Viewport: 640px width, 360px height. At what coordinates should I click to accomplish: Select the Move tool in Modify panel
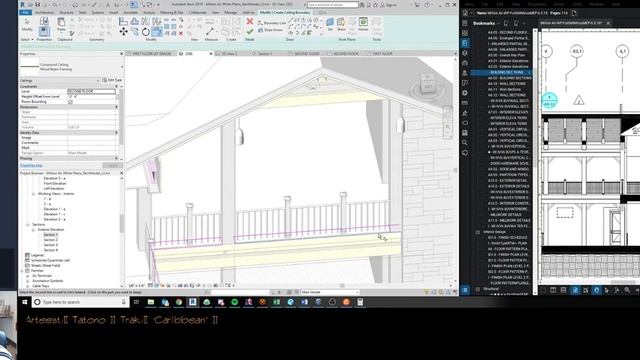(123, 31)
